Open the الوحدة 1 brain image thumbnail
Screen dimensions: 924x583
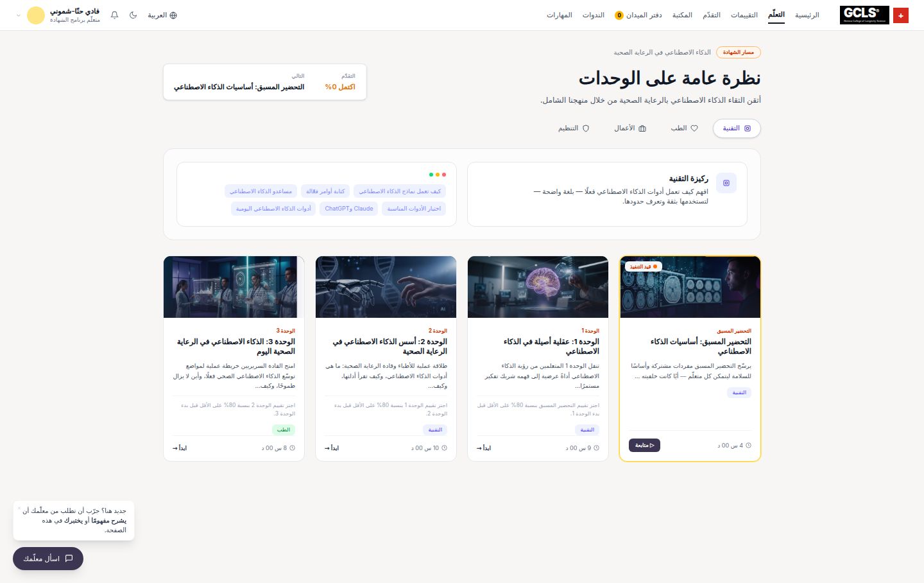(538, 287)
